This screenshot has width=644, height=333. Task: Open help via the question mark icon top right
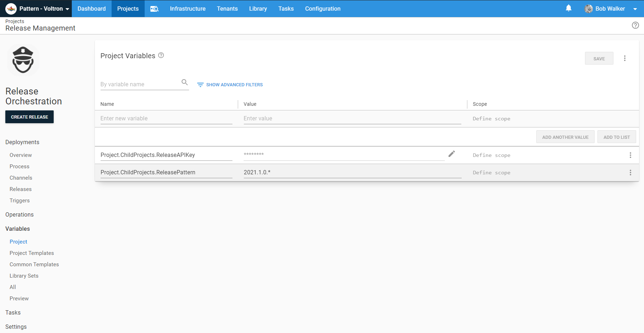coord(636,25)
